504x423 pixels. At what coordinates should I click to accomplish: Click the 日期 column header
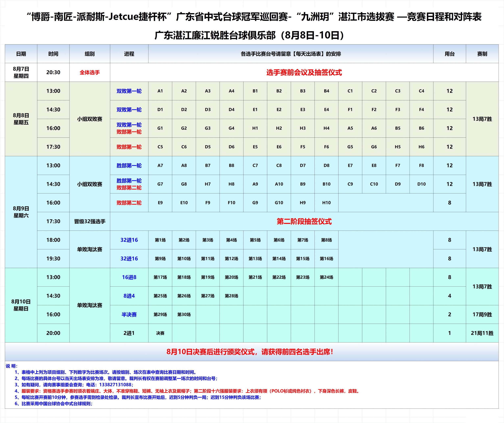click(21, 54)
